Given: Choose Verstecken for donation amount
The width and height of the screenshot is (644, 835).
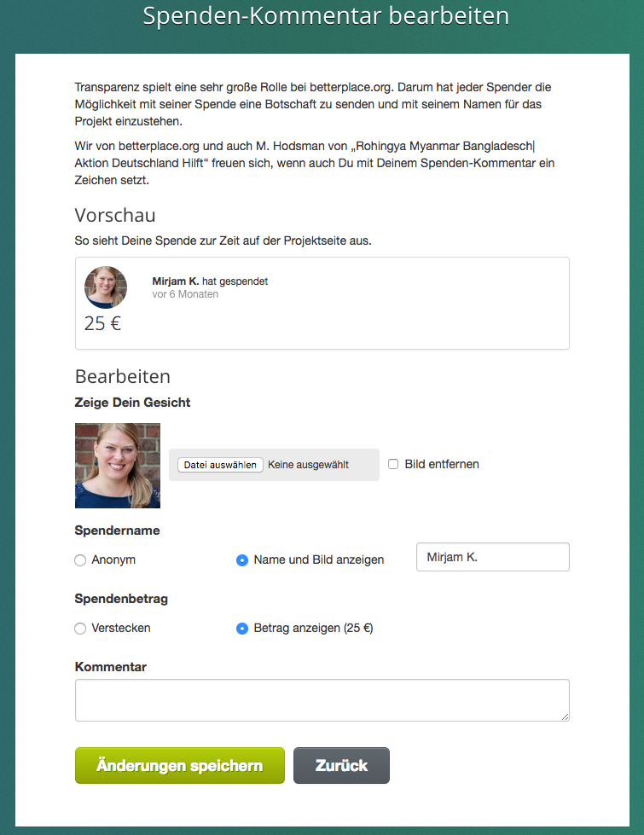Looking at the screenshot, I should point(80,629).
